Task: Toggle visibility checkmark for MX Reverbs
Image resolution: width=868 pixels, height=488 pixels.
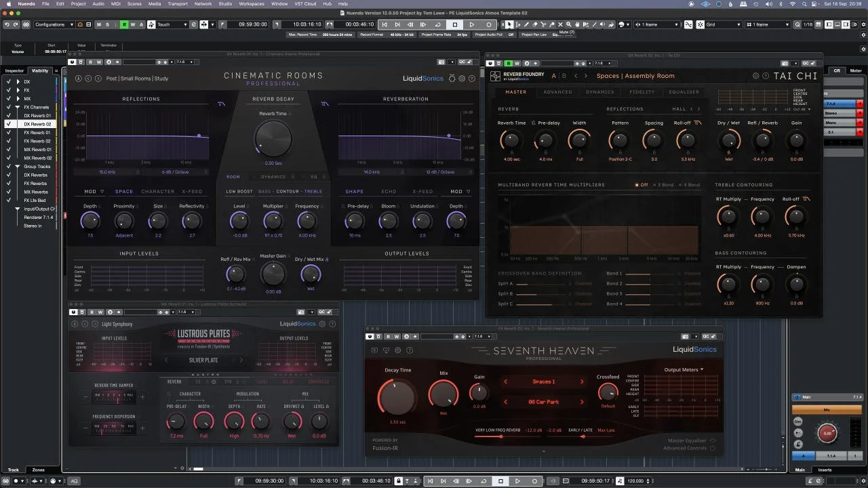Action: coord(9,192)
